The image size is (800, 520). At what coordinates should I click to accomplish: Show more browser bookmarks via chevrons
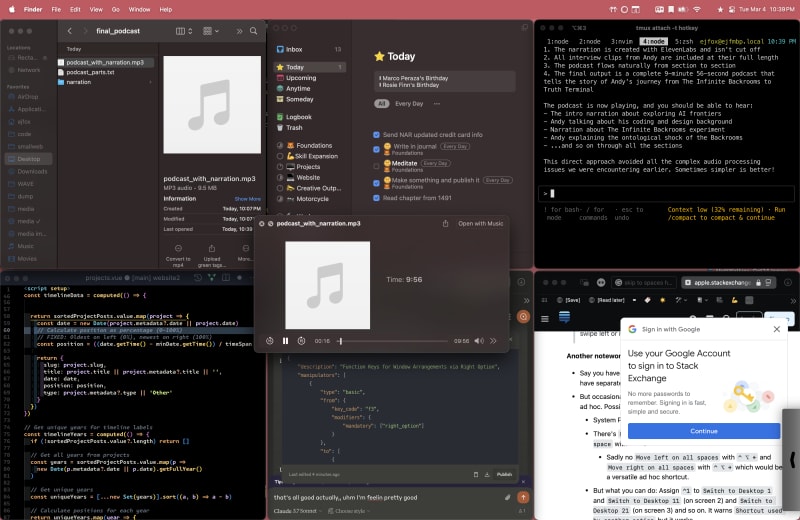coord(793,301)
